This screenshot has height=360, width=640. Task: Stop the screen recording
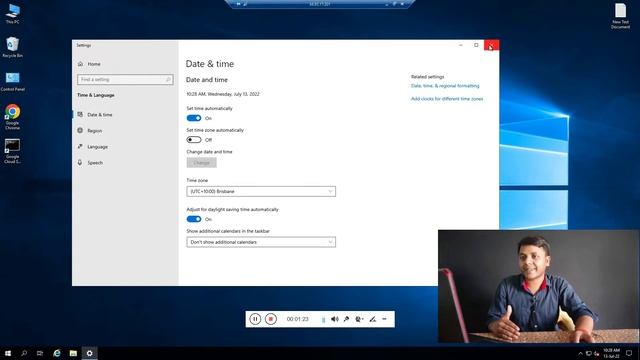pos(271,319)
